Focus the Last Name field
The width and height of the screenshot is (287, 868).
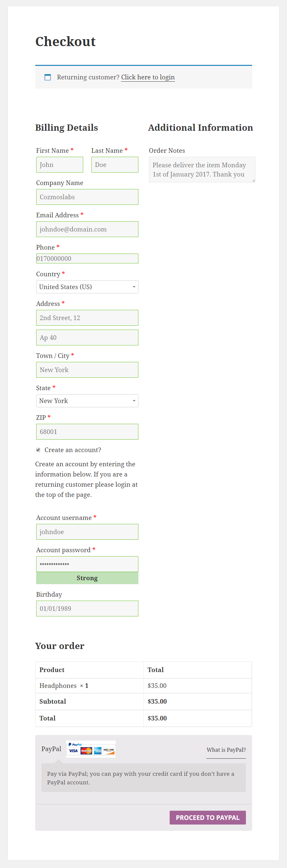pyautogui.click(x=115, y=165)
